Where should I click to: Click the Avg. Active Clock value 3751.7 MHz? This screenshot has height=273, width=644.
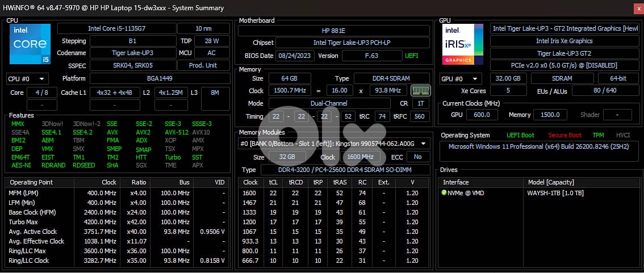tap(102, 232)
